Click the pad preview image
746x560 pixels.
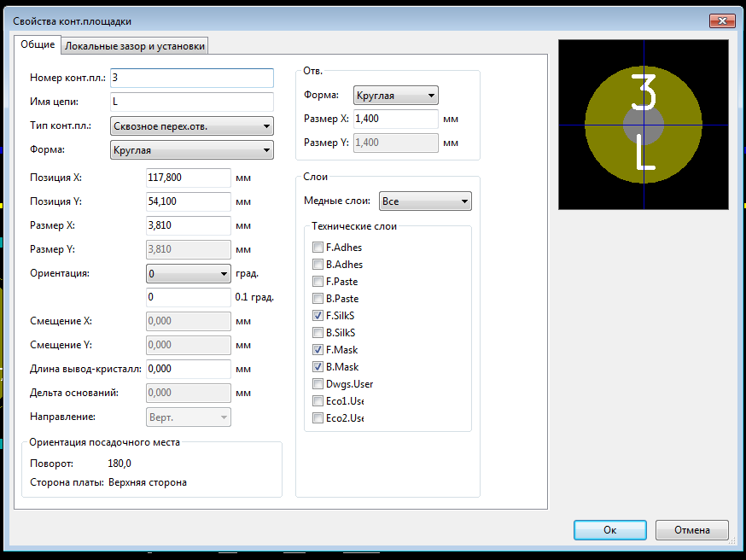pyautogui.click(x=644, y=125)
